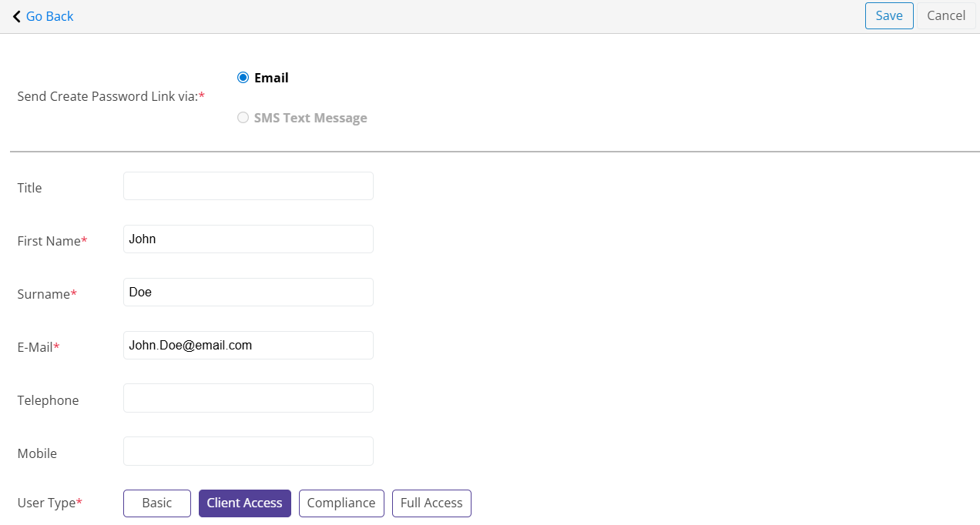
Task: Focus the Mobile number input field
Action: click(248, 451)
